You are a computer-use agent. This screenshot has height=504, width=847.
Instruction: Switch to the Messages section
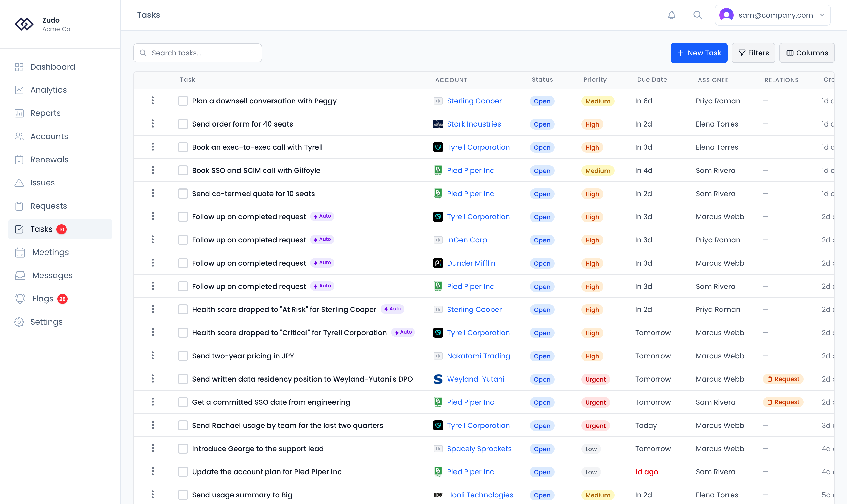click(60, 275)
